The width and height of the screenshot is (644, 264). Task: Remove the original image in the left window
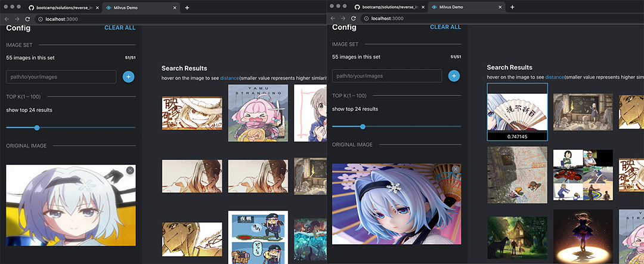[131, 171]
